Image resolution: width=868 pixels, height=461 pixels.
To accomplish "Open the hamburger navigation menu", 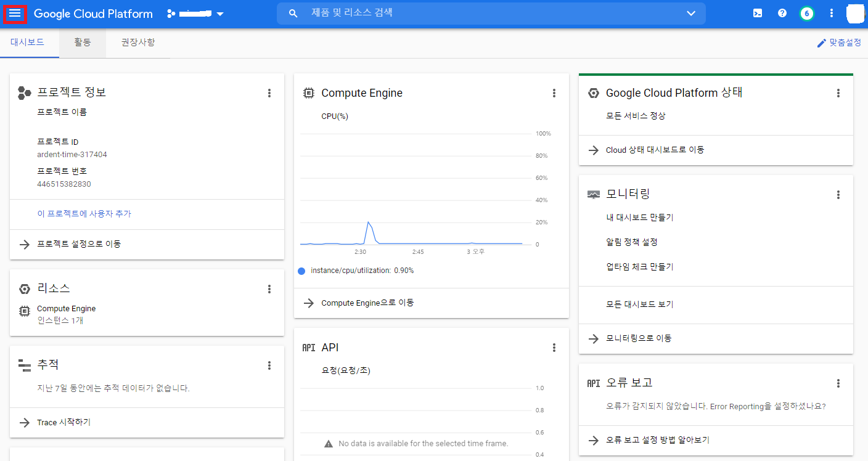I will (x=15, y=13).
